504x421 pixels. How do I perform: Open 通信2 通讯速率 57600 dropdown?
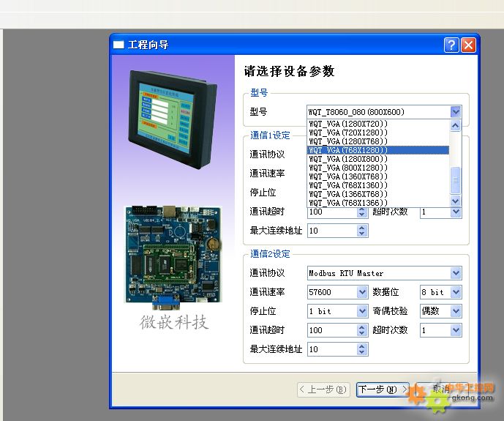coord(362,292)
